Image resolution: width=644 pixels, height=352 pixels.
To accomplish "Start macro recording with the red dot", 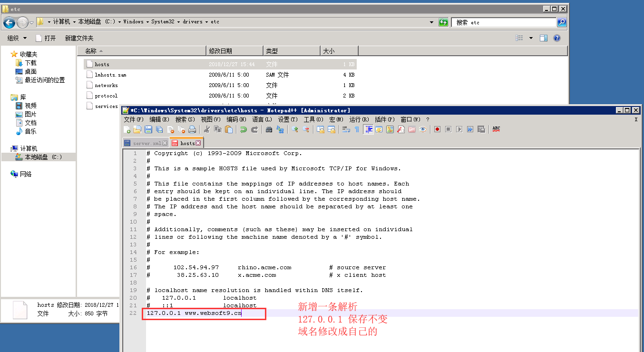I will tap(437, 129).
